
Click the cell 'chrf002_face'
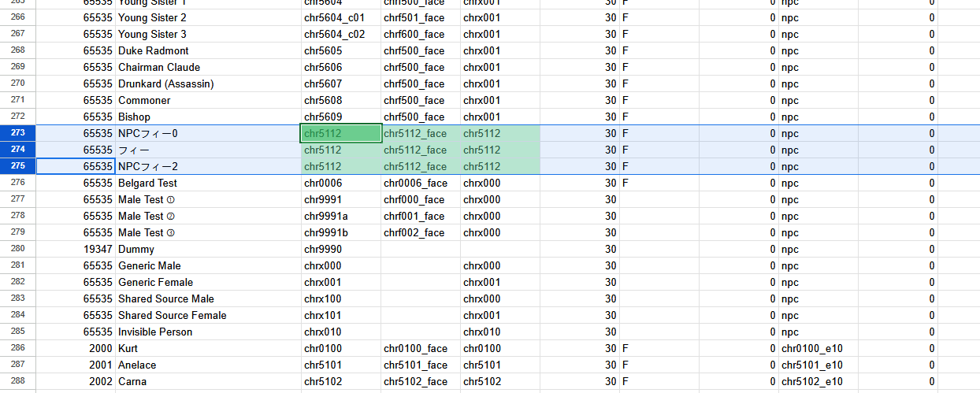pyautogui.click(x=421, y=232)
